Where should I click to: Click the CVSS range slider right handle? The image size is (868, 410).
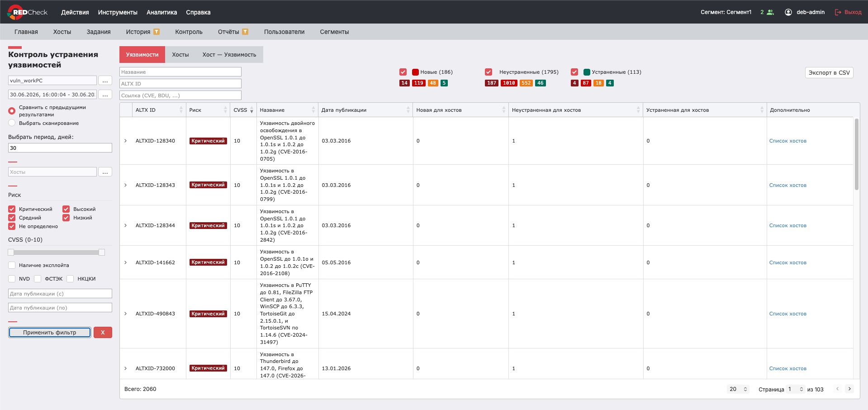(x=102, y=252)
